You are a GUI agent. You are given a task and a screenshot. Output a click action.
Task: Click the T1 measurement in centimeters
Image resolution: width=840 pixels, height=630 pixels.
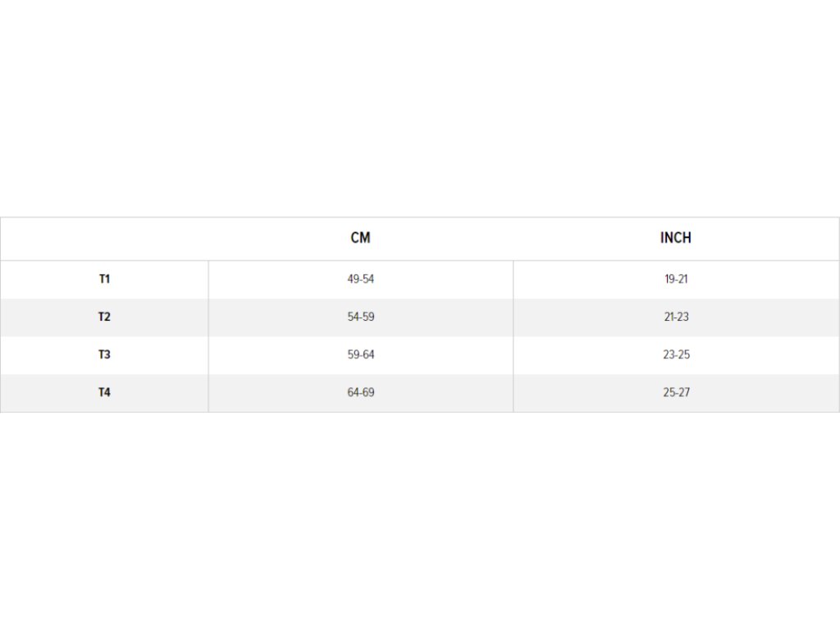coord(361,279)
